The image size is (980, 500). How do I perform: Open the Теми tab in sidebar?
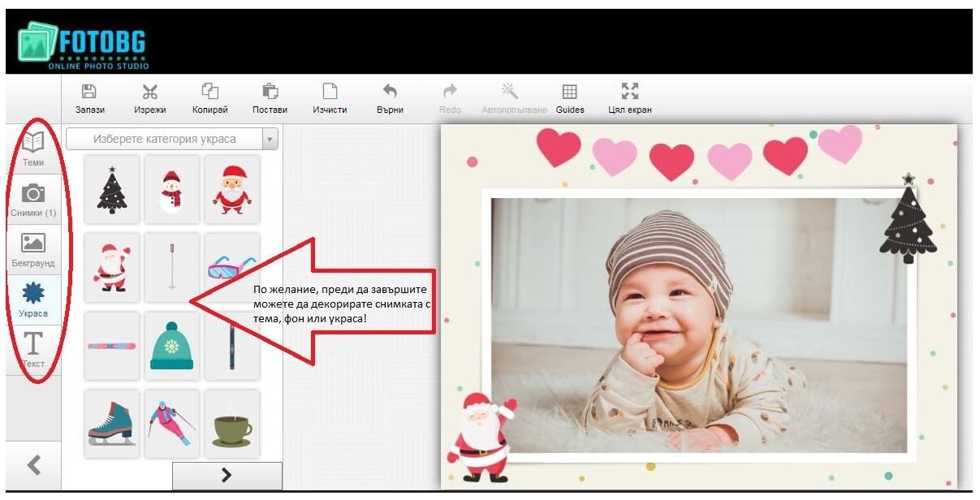click(x=33, y=149)
